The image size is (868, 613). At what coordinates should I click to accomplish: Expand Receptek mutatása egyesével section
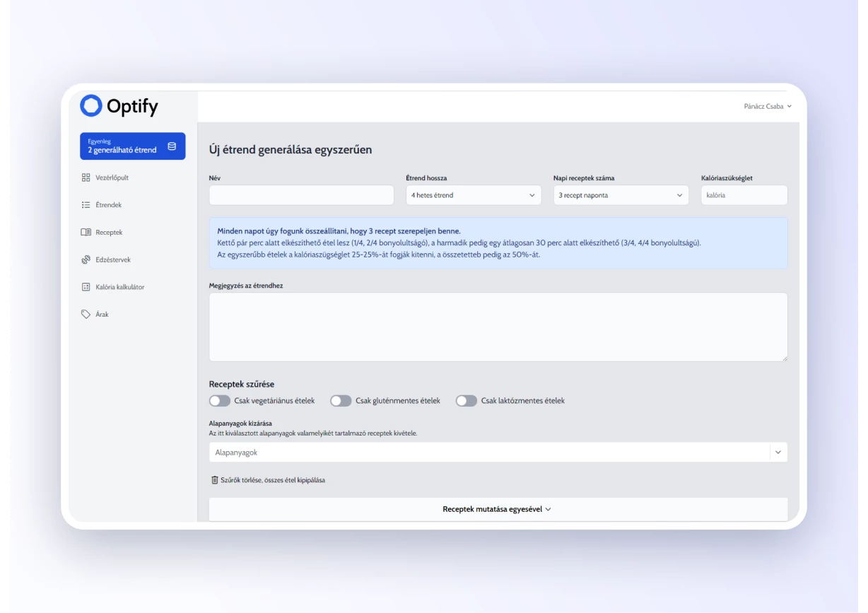tap(498, 509)
